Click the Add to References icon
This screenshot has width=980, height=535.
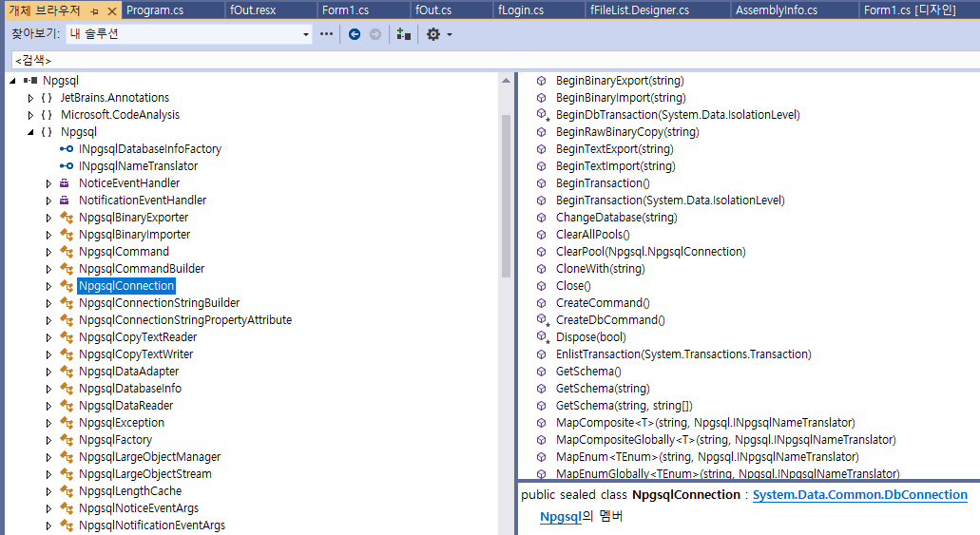click(404, 34)
